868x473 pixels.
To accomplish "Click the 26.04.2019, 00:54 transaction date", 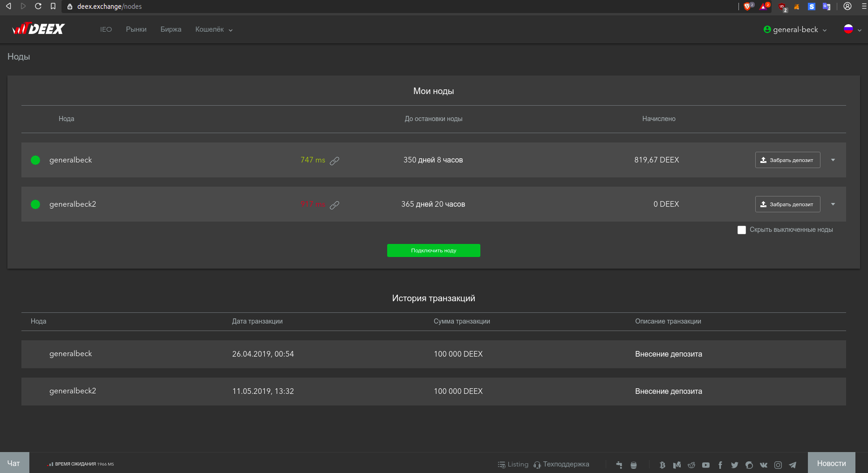I will click(263, 354).
